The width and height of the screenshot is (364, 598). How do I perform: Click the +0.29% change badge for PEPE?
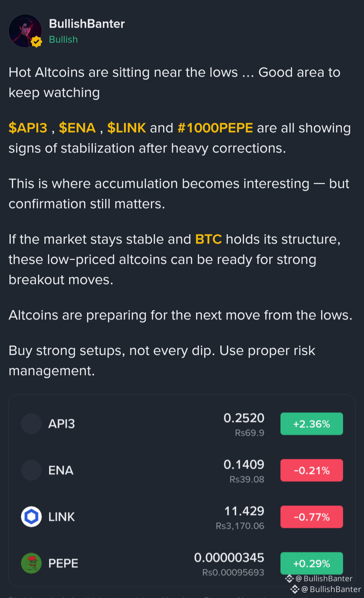pos(312,564)
